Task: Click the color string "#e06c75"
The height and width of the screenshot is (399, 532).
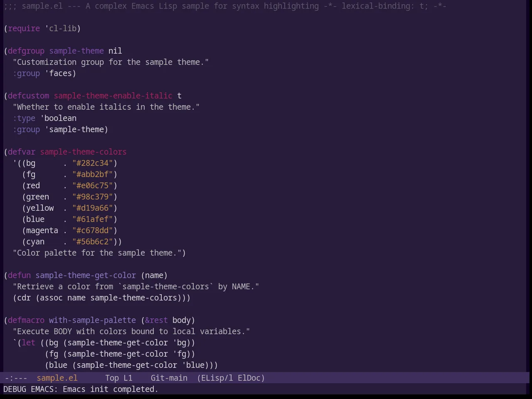Action: 92,185
